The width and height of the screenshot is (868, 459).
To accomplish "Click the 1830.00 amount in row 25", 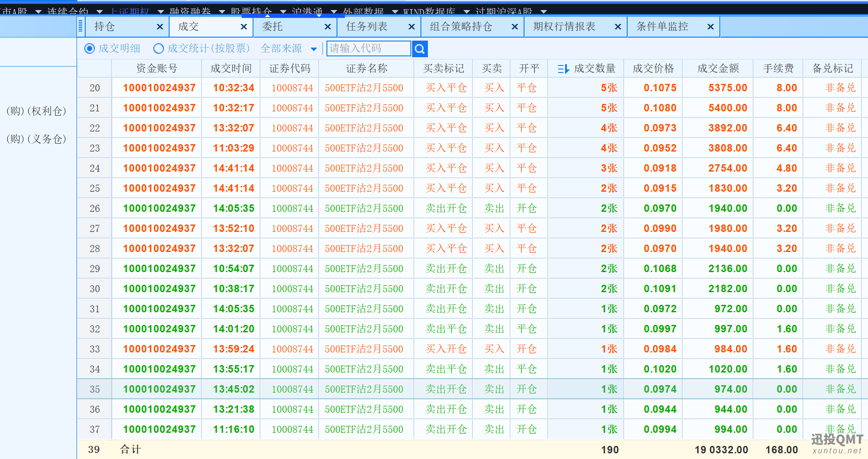I will tap(728, 188).
